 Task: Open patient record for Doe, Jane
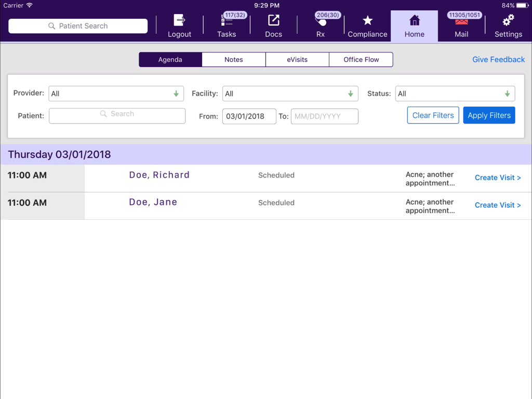pyautogui.click(x=153, y=202)
